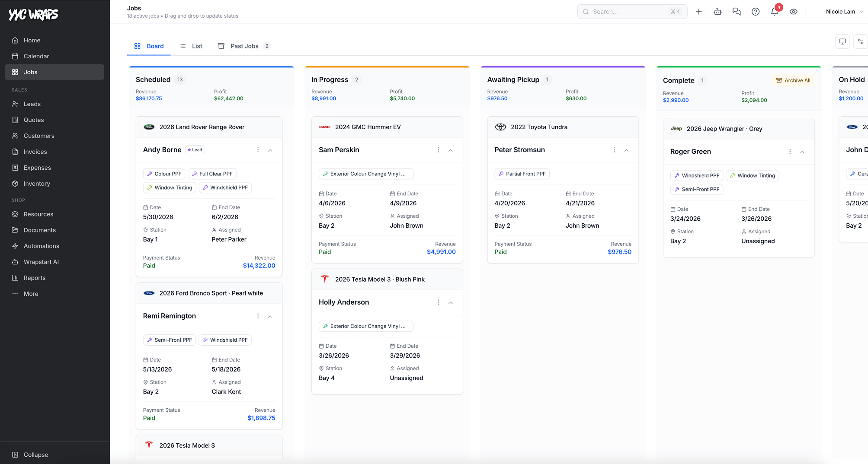Open Invoices in the sidebar
Image resolution: width=868 pixels, height=464 pixels.
(54, 152)
